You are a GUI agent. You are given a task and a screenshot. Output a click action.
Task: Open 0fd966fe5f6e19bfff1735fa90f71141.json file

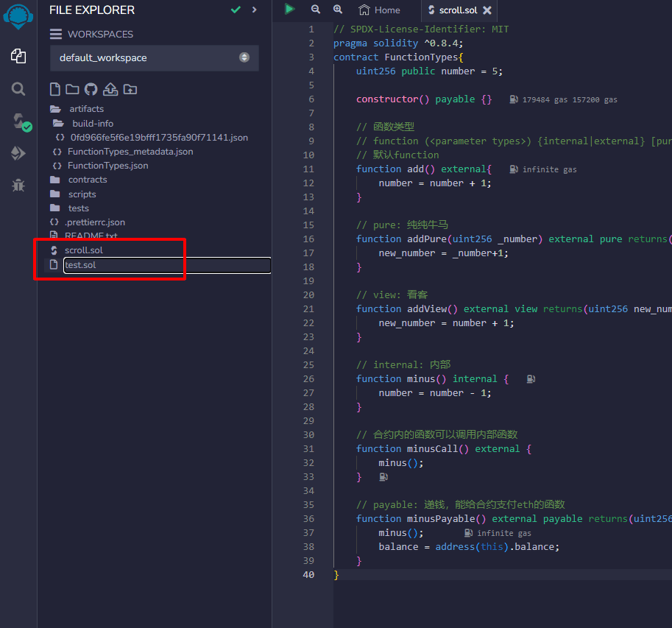(x=159, y=138)
